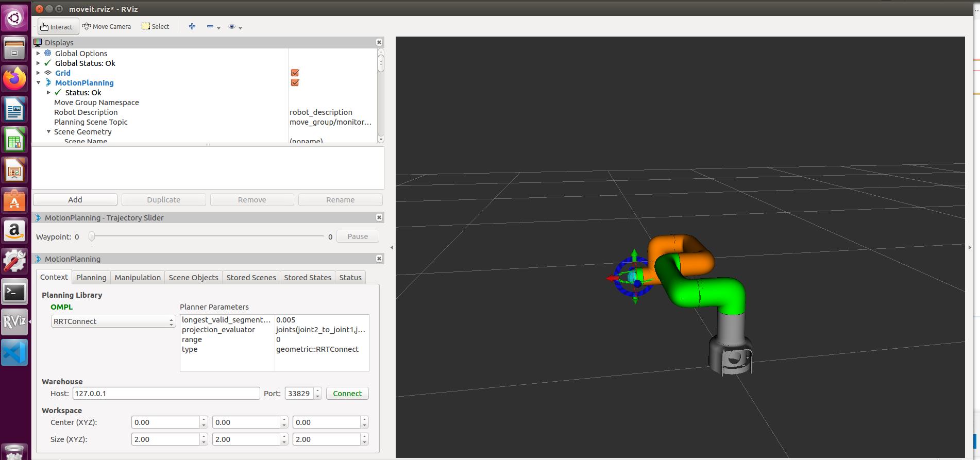Image resolution: width=980 pixels, height=460 pixels.
Task: Choose the Select tool in toolbar
Action: (155, 27)
